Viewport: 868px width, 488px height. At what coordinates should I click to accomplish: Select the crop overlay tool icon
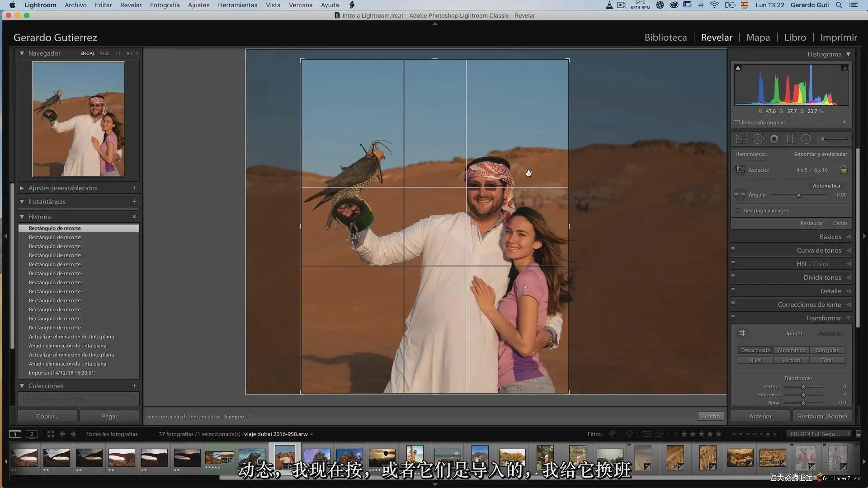[x=741, y=139]
